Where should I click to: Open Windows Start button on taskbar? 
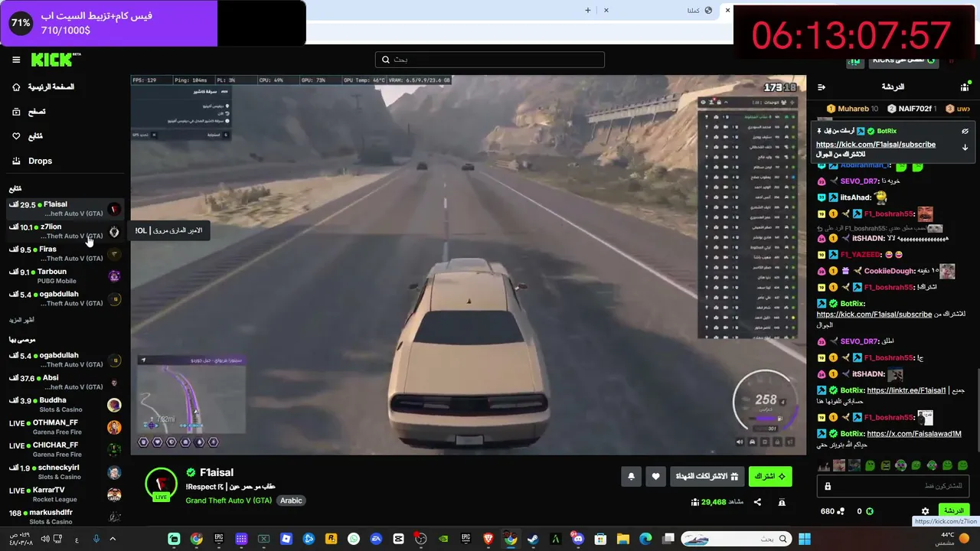pyautogui.click(x=805, y=539)
